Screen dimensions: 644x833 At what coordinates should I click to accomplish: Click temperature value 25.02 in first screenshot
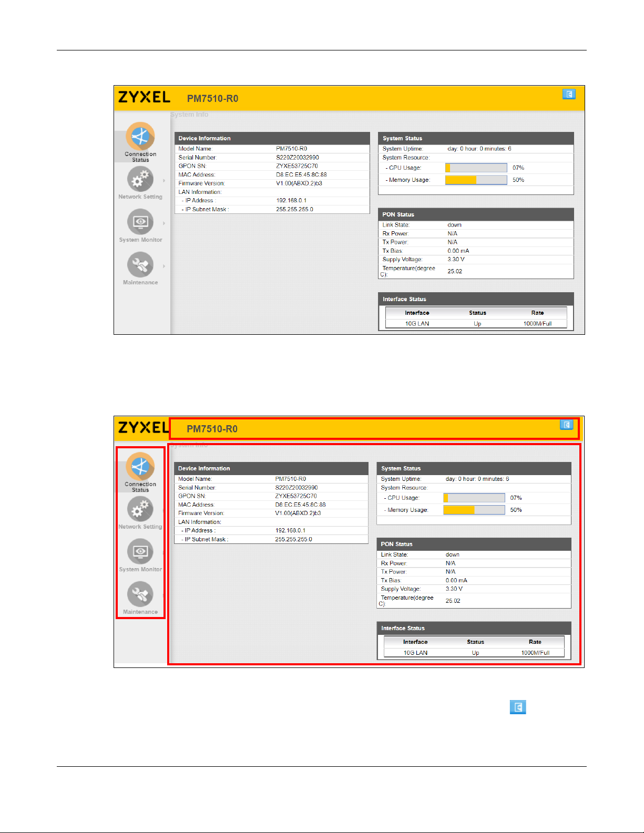pyautogui.click(x=455, y=271)
